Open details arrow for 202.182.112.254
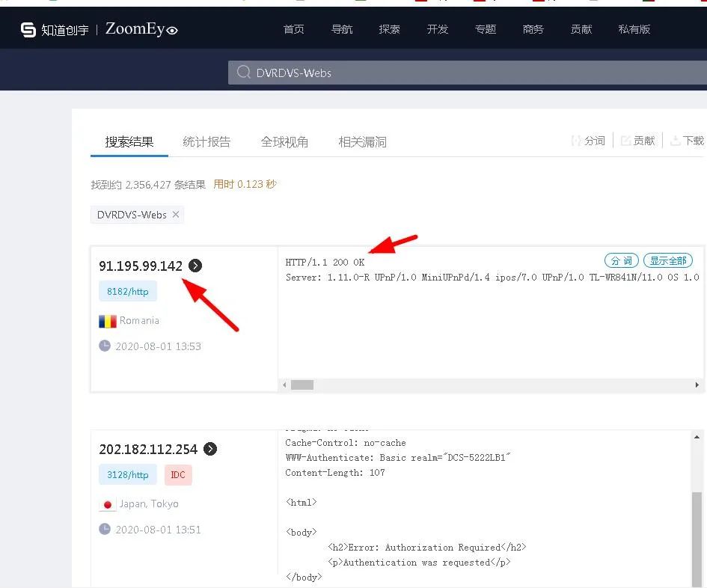 click(x=210, y=449)
